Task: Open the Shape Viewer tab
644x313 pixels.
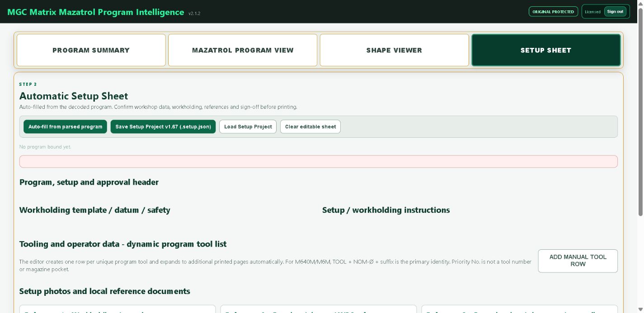Action: (x=394, y=50)
